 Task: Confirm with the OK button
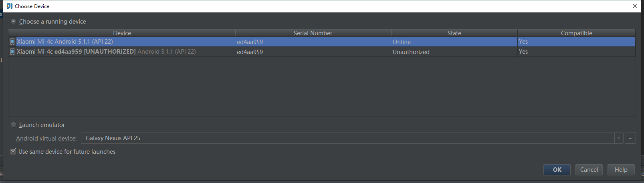click(557, 170)
